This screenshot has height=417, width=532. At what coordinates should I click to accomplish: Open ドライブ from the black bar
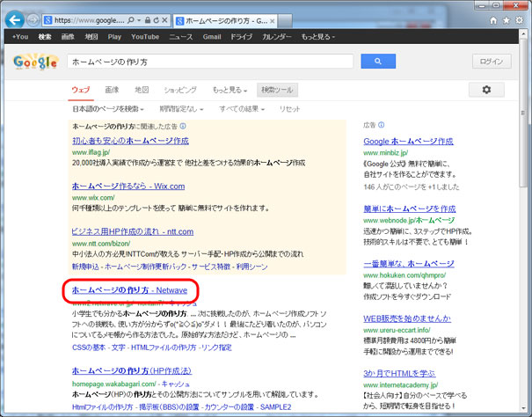coord(241,37)
